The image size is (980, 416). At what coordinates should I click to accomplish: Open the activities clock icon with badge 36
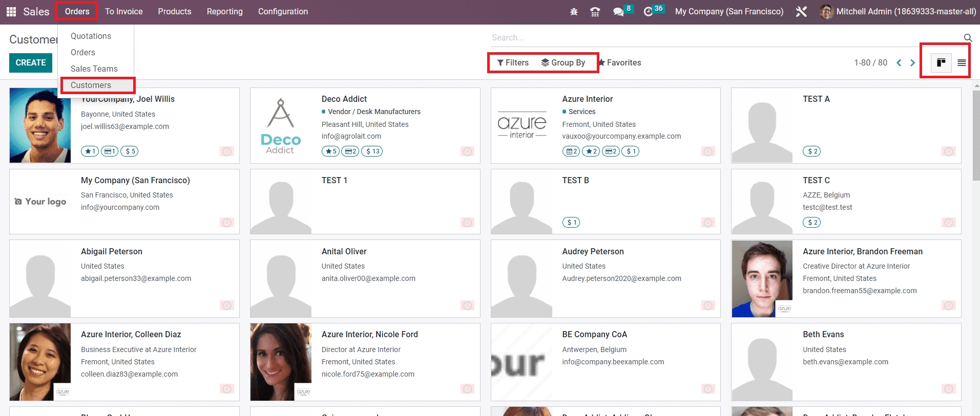(649, 12)
